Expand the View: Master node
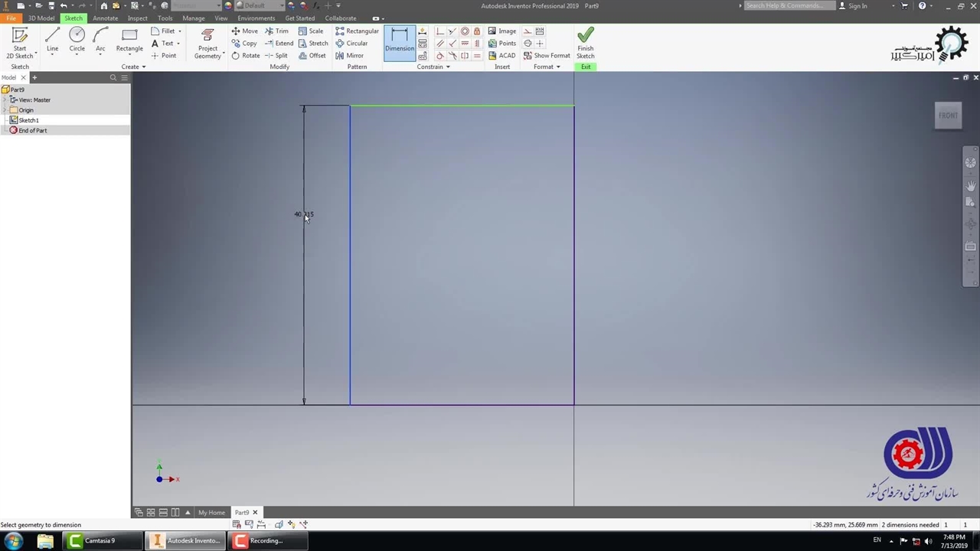Image resolution: width=980 pixels, height=551 pixels. tap(5, 100)
